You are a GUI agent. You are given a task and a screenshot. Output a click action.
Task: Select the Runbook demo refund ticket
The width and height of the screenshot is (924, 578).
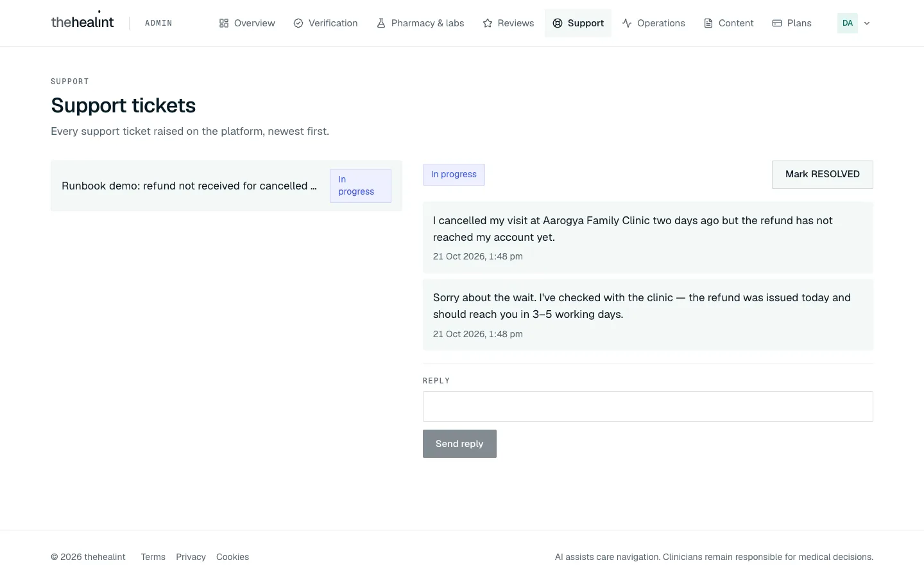pyautogui.click(x=227, y=186)
